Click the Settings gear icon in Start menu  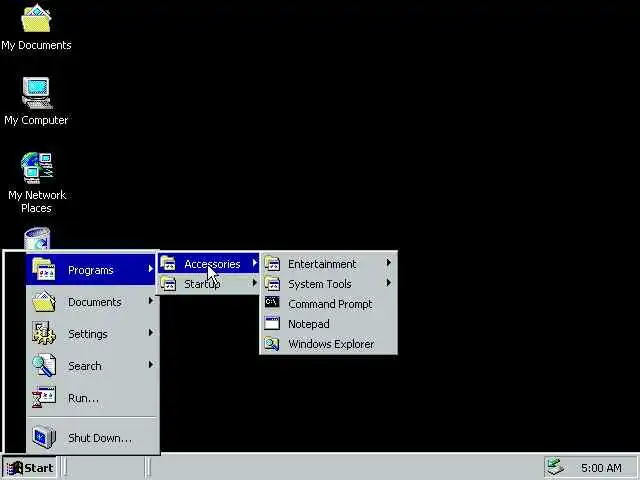pyautogui.click(x=44, y=333)
